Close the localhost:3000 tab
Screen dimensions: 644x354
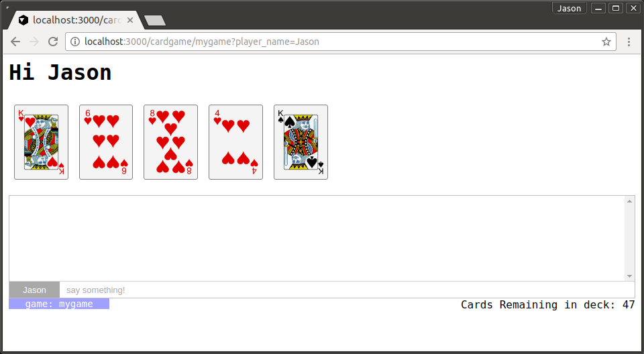129,20
